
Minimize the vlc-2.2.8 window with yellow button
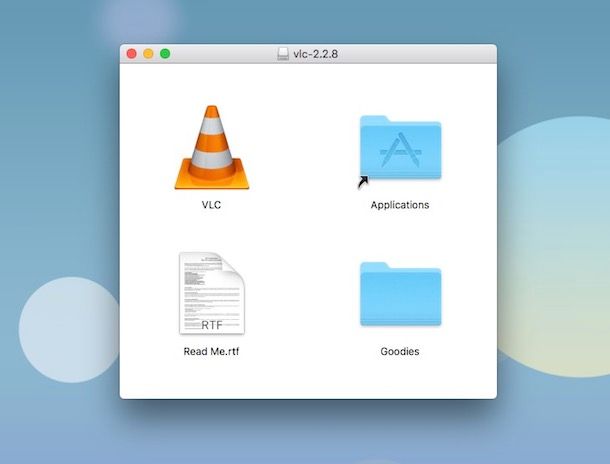point(148,54)
